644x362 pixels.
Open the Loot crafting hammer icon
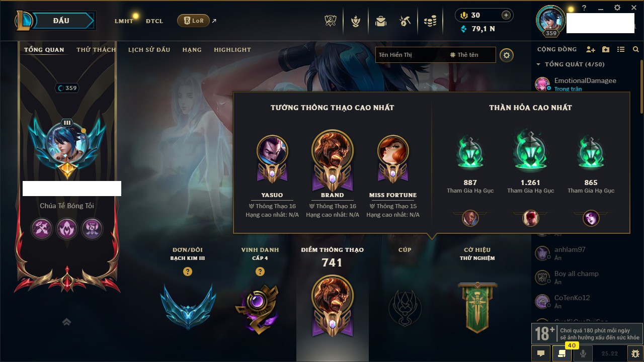(405, 21)
